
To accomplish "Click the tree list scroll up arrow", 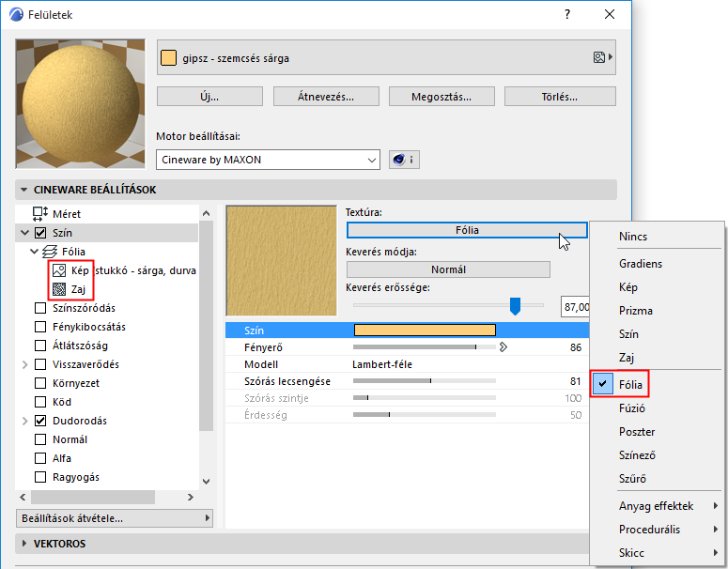I will click(207, 213).
